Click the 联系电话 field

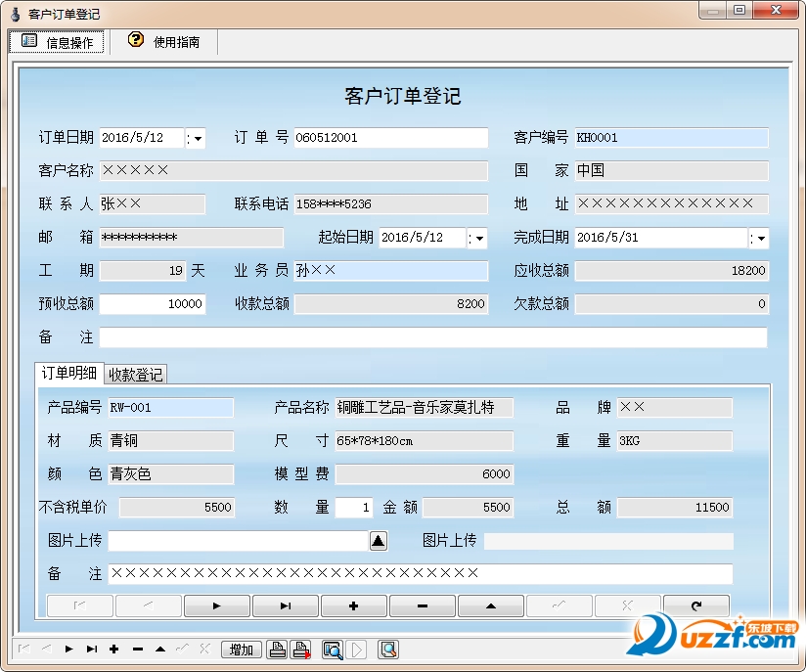tap(390, 204)
